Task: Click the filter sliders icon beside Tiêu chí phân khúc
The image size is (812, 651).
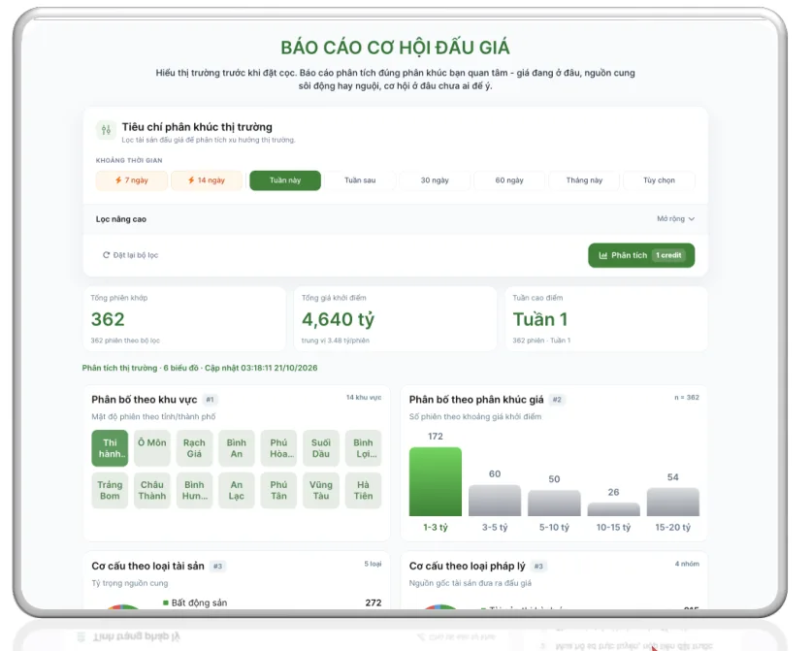Action: click(x=106, y=130)
